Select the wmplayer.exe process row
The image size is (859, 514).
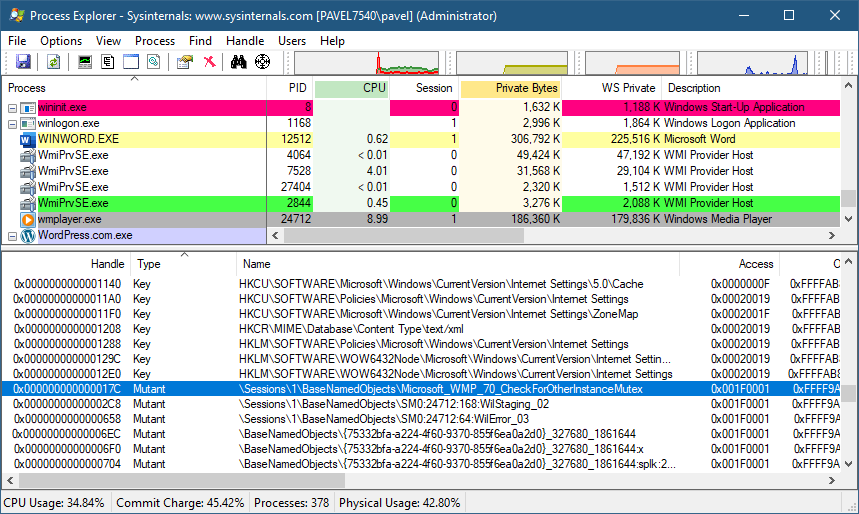point(421,219)
